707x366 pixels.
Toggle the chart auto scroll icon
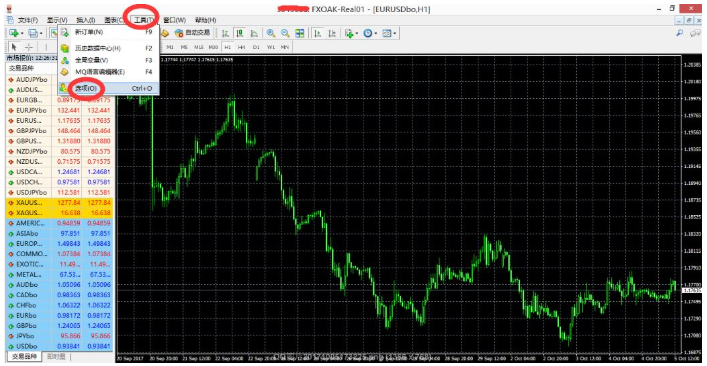[317, 33]
